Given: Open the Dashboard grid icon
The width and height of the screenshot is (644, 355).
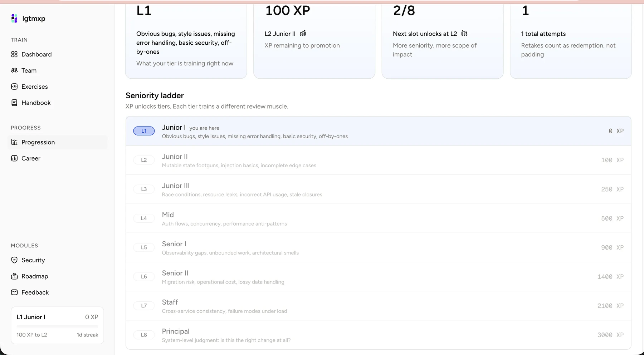Looking at the screenshot, I should (x=14, y=54).
